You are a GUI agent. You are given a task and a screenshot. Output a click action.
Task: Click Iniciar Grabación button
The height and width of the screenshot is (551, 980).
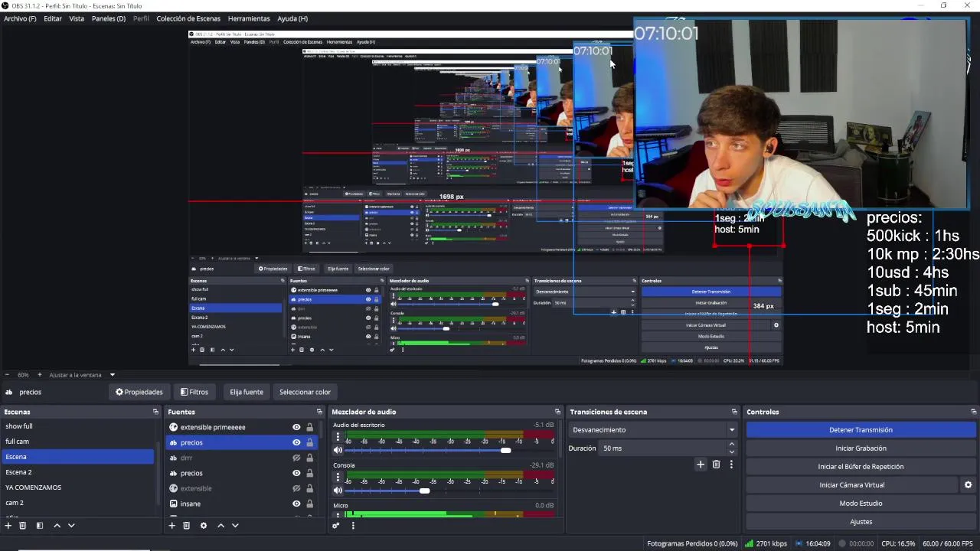coord(861,448)
